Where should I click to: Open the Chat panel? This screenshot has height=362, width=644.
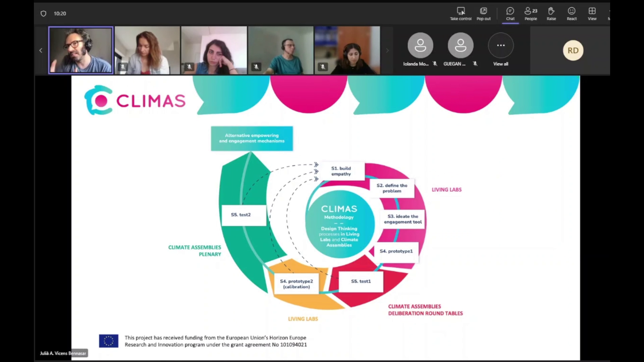(x=510, y=14)
